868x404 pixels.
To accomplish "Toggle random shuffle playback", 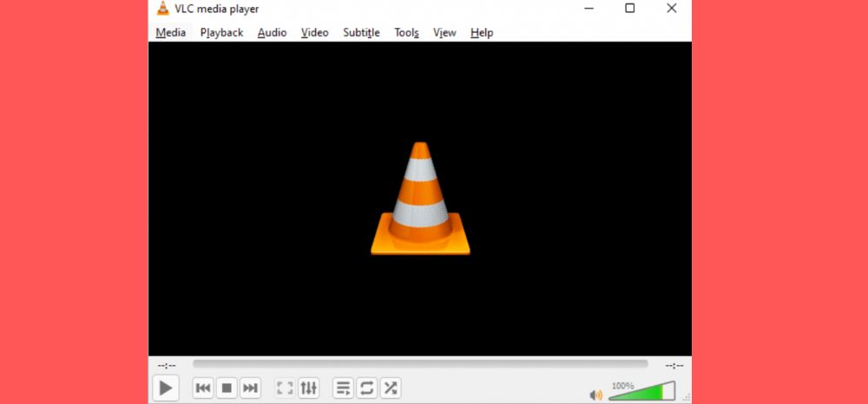I will pos(390,388).
